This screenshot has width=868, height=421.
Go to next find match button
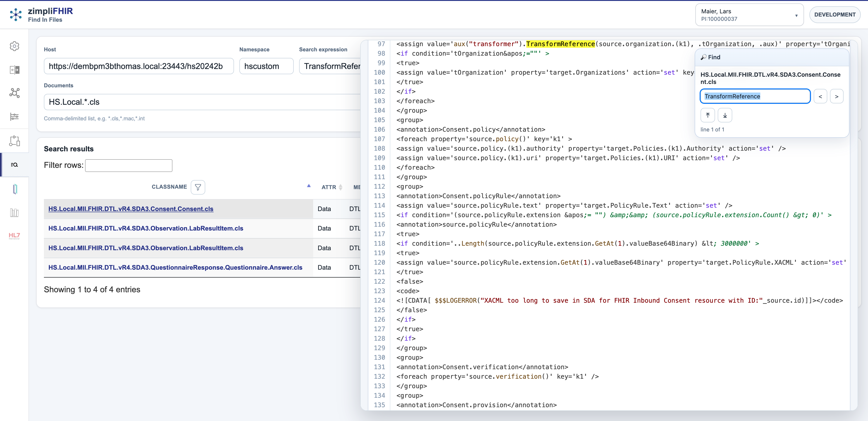836,97
